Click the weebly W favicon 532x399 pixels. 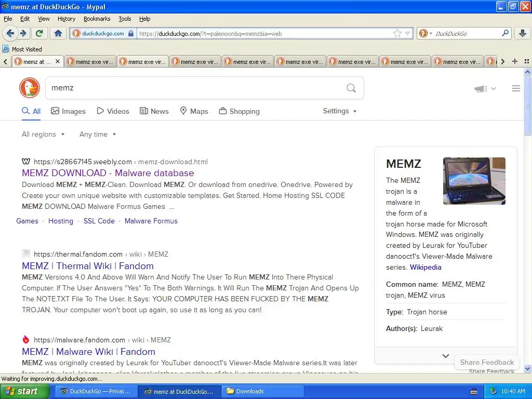(x=26, y=162)
